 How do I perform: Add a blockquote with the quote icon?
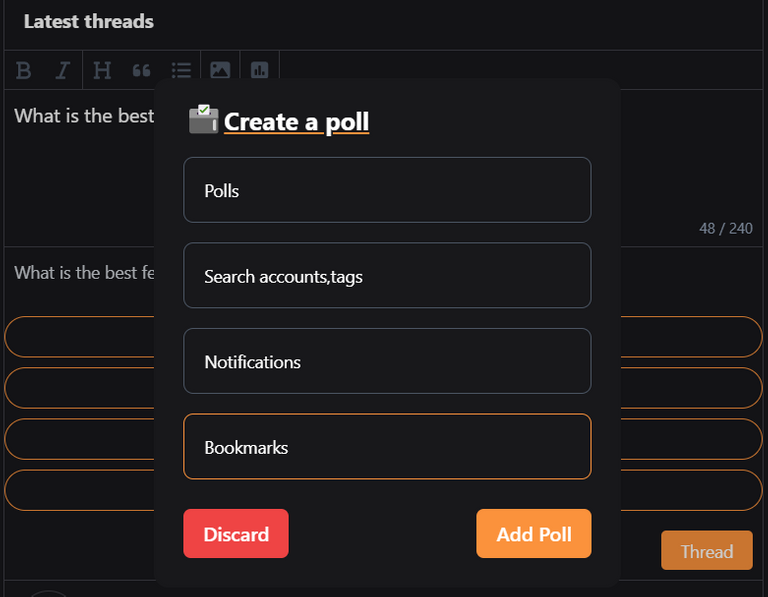(x=142, y=71)
